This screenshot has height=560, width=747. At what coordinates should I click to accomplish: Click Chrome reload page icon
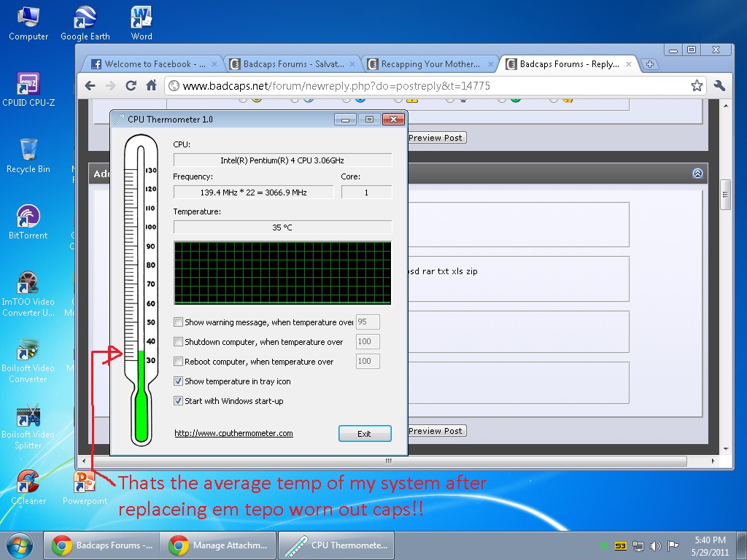(131, 85)
